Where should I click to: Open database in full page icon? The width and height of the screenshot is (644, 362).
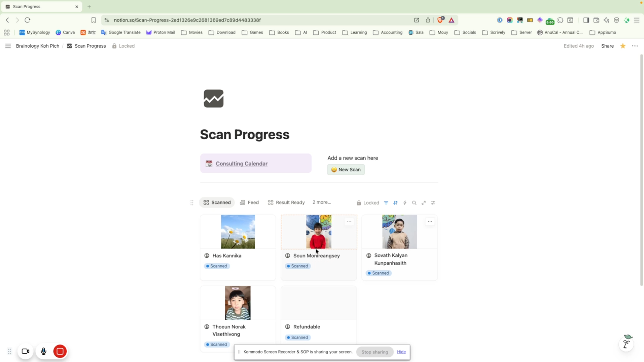coord(424,203)
